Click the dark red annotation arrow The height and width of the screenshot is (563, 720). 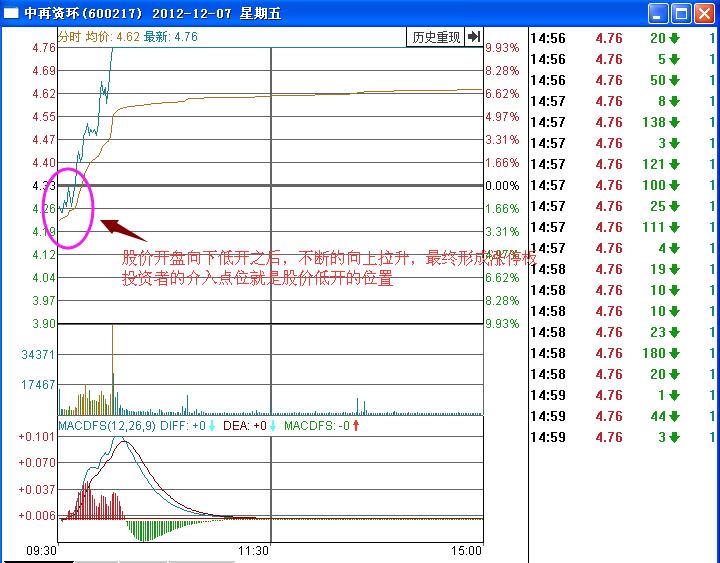pyautogui.click(x=122, y=230)
